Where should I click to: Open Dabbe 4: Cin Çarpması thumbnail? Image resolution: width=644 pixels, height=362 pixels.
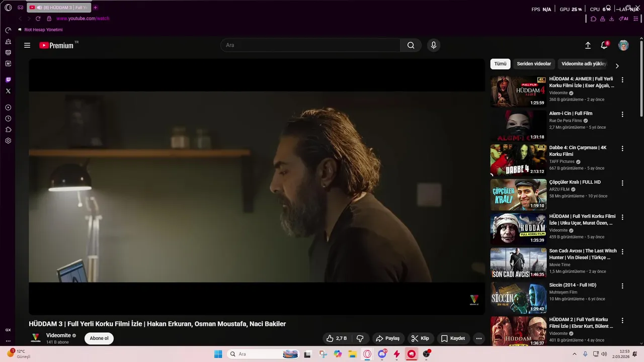518,160
